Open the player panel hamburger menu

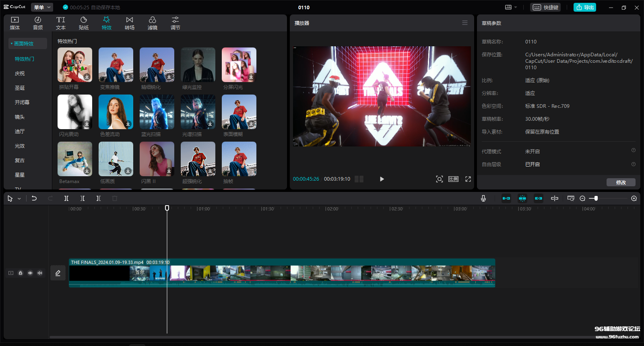(465, 23)
